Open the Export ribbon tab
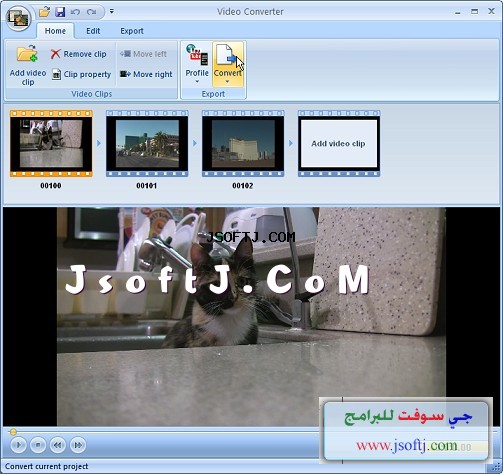This screenshot has width=503, height=474. pyautogui.click(x=132, y=31)
